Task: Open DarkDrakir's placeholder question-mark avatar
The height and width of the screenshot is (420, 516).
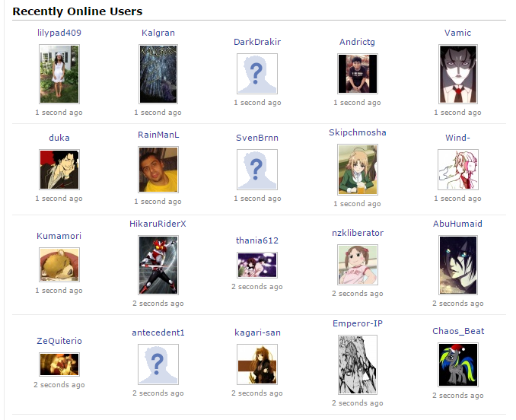Action: point(257,74)
